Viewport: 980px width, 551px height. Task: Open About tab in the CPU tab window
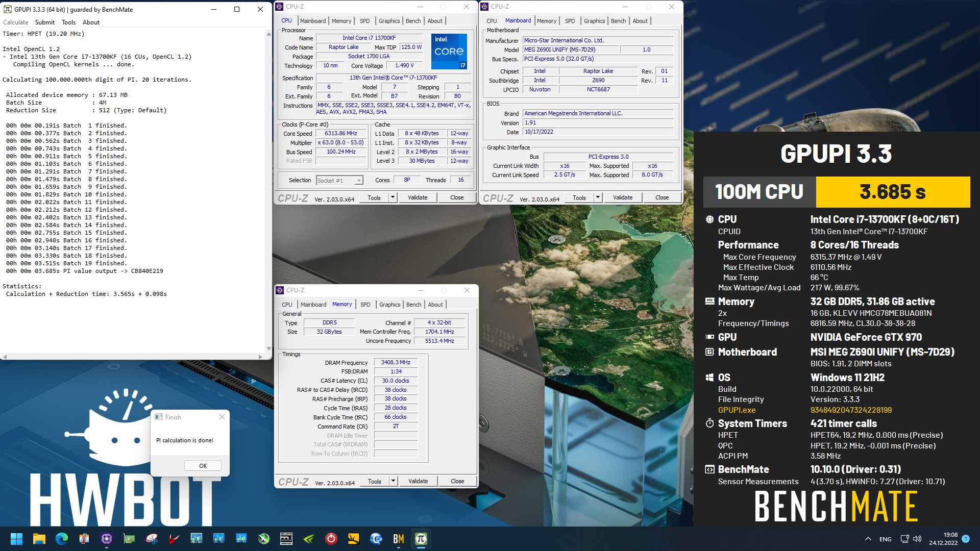point(435,21)
